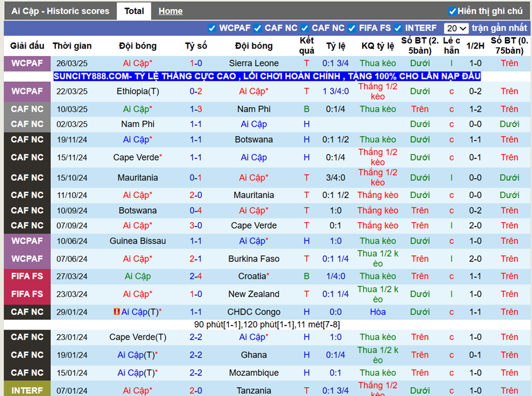Screen dimensions: 532x396
Task: Open Mauritania team on 15/10/24 row
Action: point(138,178)
